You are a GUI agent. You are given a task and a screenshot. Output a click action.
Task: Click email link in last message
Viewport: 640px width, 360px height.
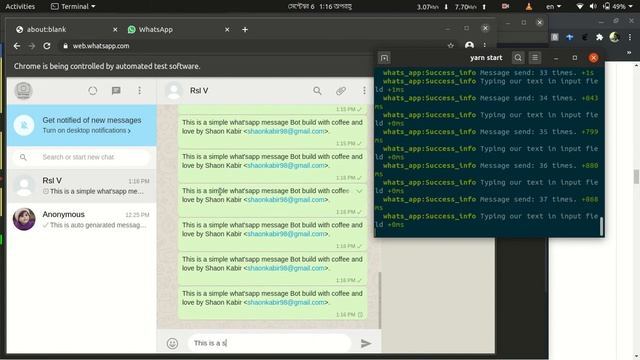(x=286, y=302)
